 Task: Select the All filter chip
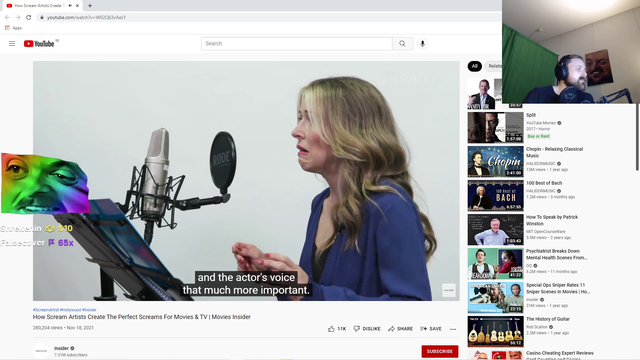click(x=474, y=66)
